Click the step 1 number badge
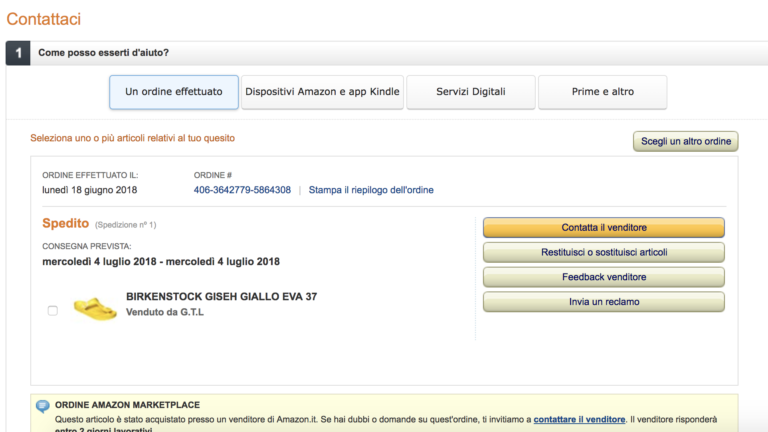The width and height of the screenshot is (768, 432). click(18, 53)
